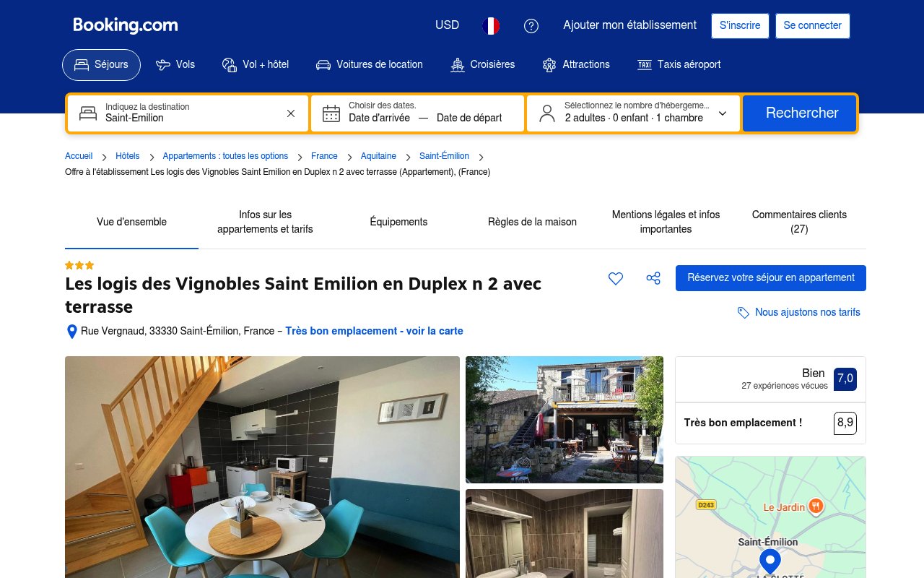Image resolution: width=924 pixels, height=578 pixels.
Task: Click '27 expériences vécues' text
Action: 785,386
